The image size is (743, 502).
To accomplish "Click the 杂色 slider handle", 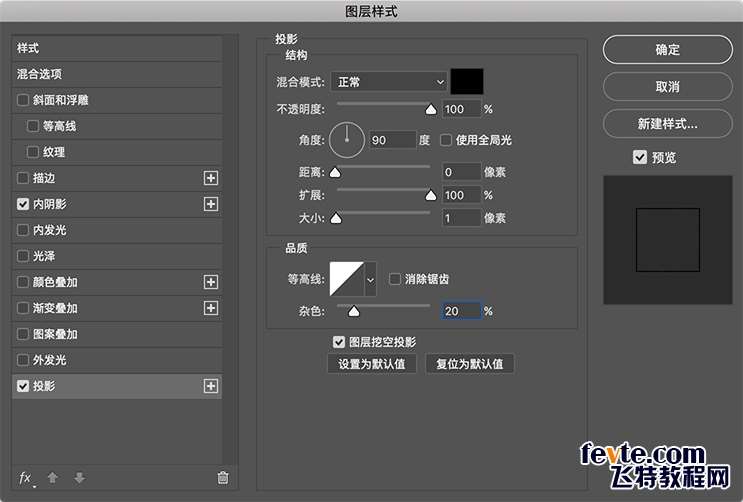I will tap(353, 311).
